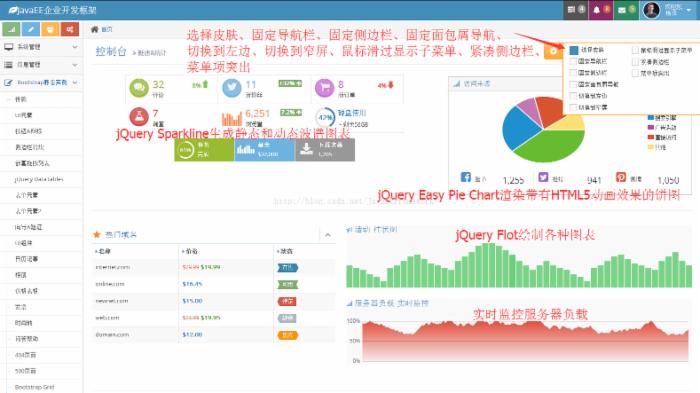The width and height of the screenshot is (700, 393).
Task: Enable 菜单项突出 checkbox
Action: [636, 73]
